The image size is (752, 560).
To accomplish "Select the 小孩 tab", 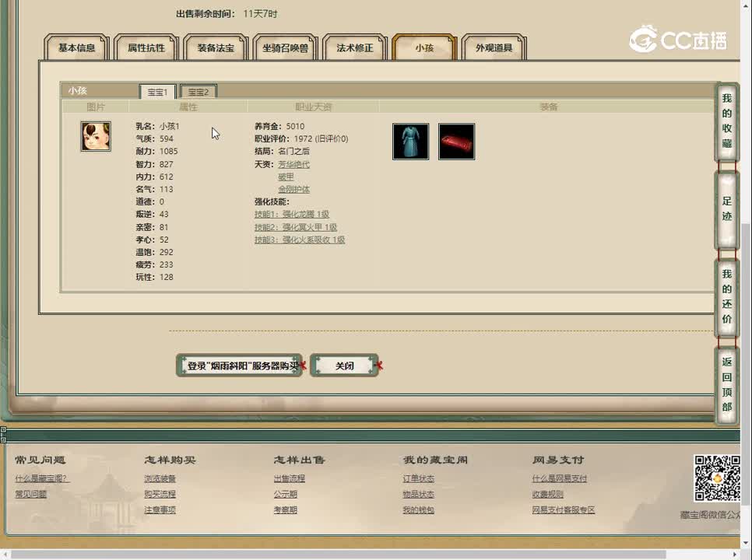I will (x=424, y=47).
